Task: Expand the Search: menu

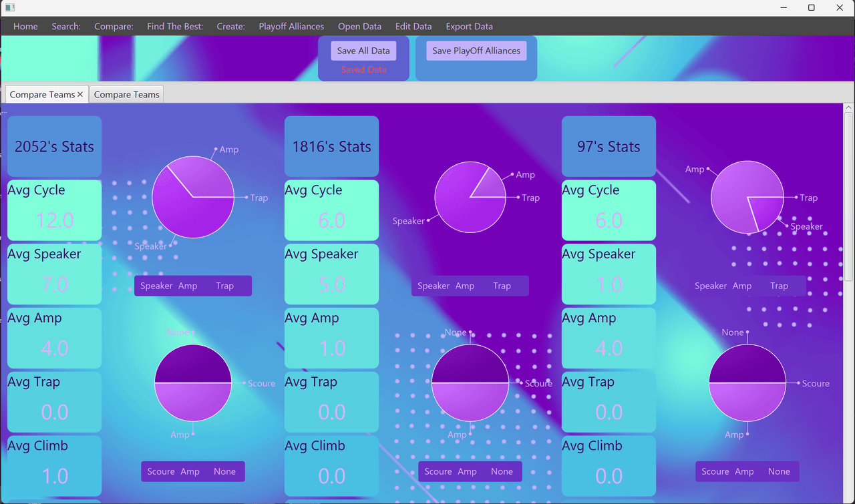Action: [66, 27]
